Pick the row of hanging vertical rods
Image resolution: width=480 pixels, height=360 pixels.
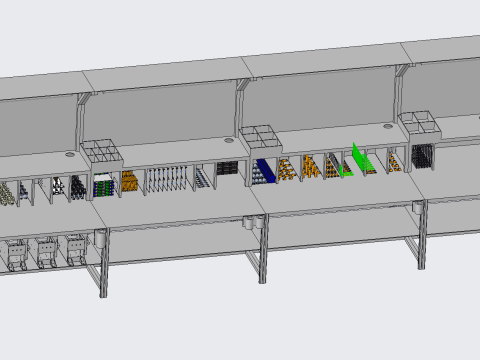tap(166, 179)
